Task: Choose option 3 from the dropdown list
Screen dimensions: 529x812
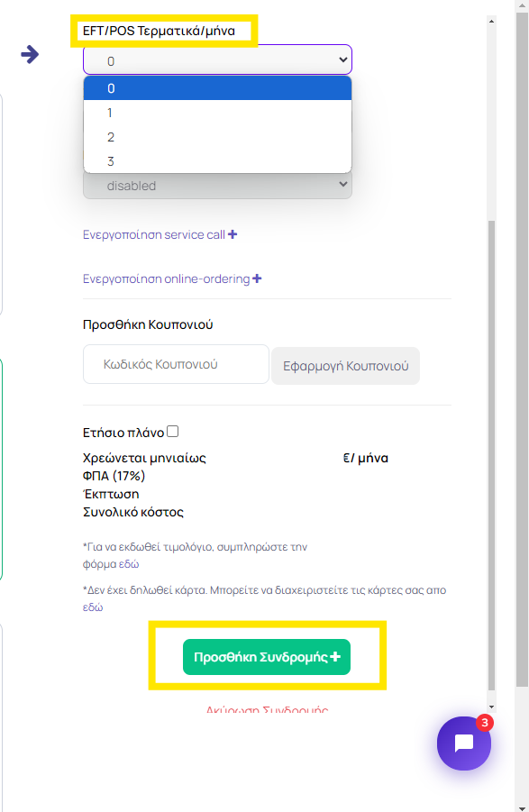Action: pyautogui.click(x=217, y=161)
